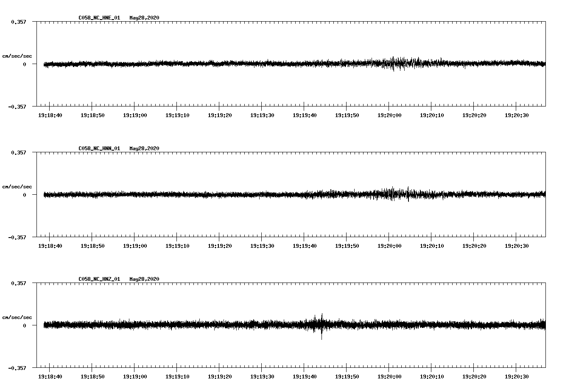Click the 19:19:30 time label under HNE plot
The height and width of the screenshot is (392, 576).
point(262,115)
